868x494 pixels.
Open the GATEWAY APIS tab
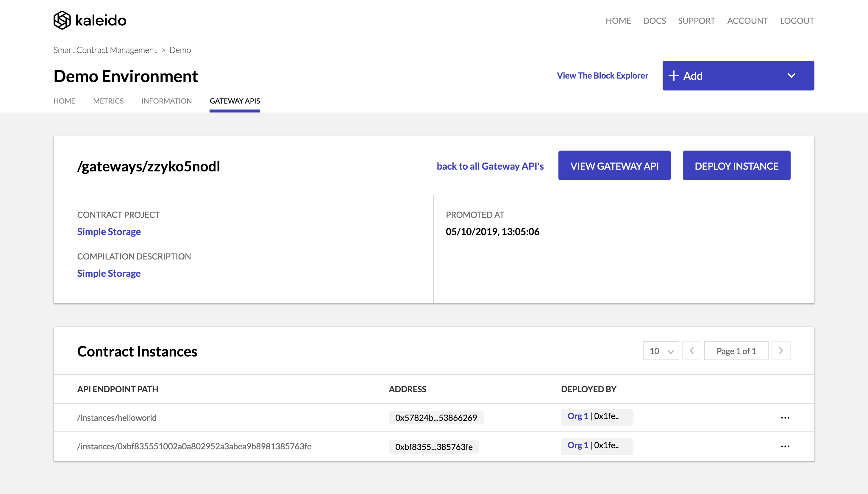click(x=235, y=101)
